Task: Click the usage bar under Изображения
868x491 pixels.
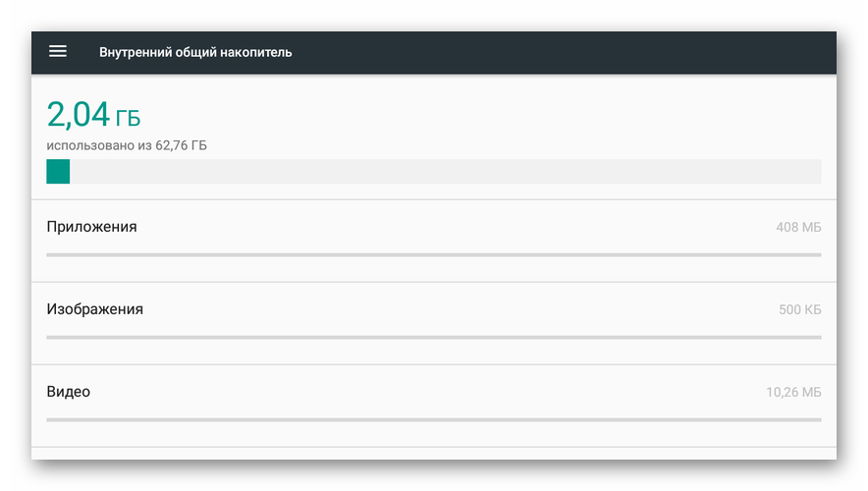Action: (x=433, y=337)
